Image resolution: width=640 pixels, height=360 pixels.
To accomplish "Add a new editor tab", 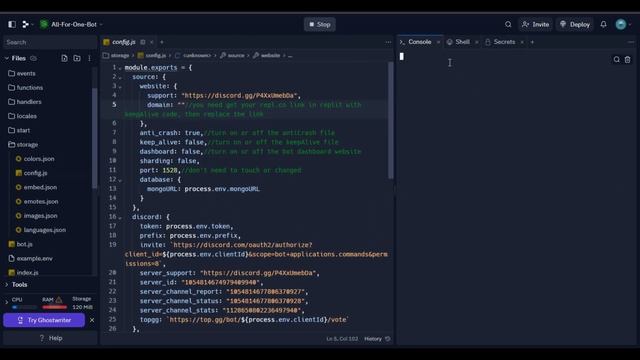I will (162, 42).
